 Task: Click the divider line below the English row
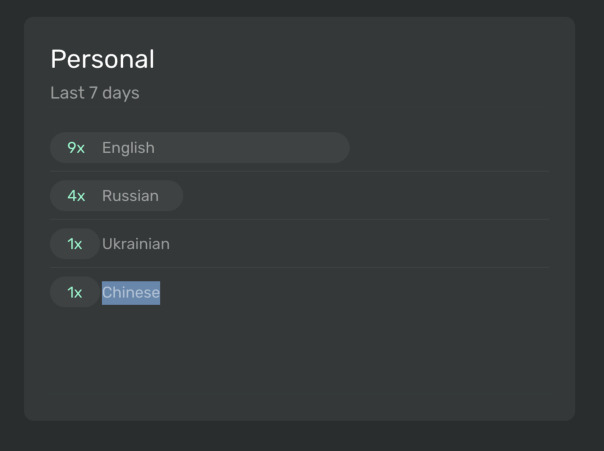300,171
